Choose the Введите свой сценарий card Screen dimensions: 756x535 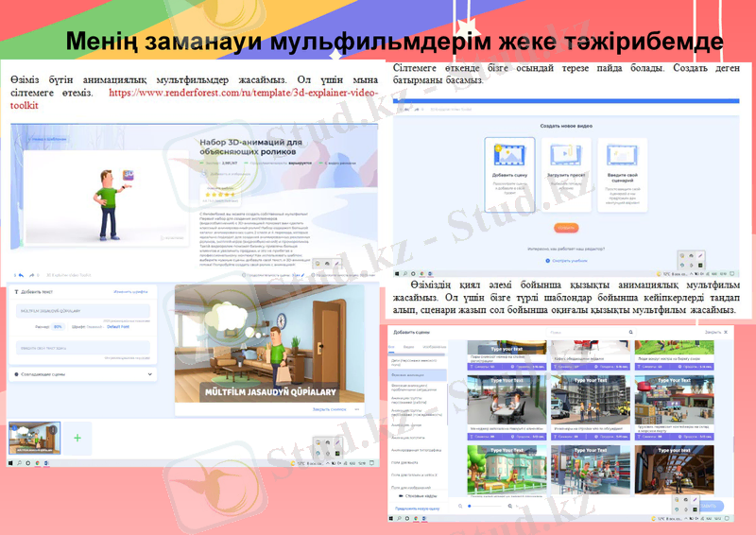click(623, 175)
